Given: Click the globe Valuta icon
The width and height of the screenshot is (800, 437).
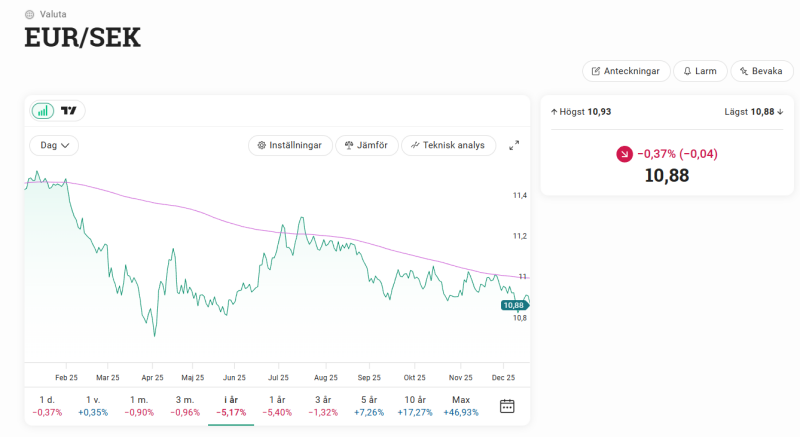Looking at the screenshot, I should pyautogui.click(x=29, y=15).
